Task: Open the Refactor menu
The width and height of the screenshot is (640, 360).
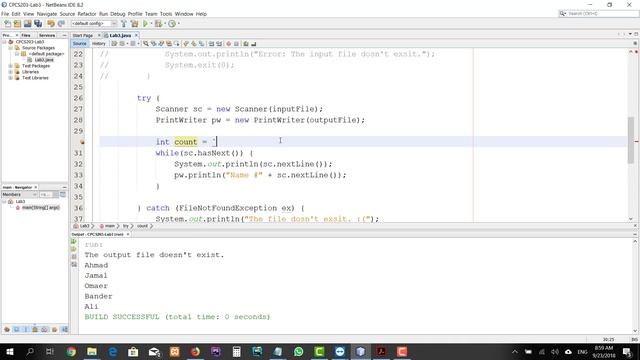Action: (87, 14)
